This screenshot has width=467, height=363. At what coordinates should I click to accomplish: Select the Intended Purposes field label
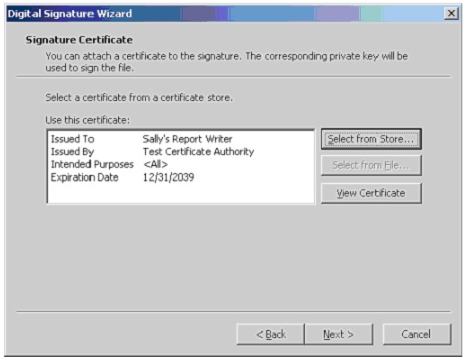tap(92, 164)
